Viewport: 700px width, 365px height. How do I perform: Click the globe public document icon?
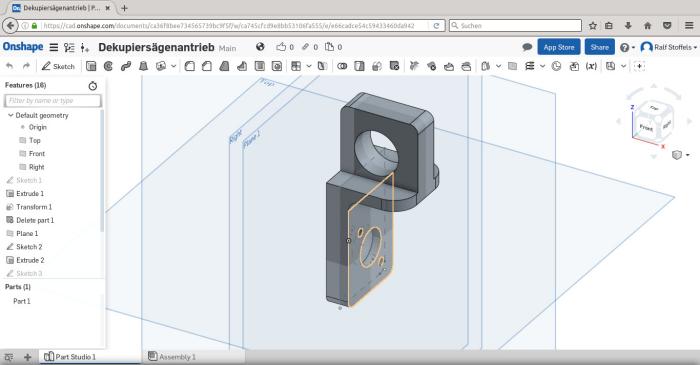click(260, 46)
